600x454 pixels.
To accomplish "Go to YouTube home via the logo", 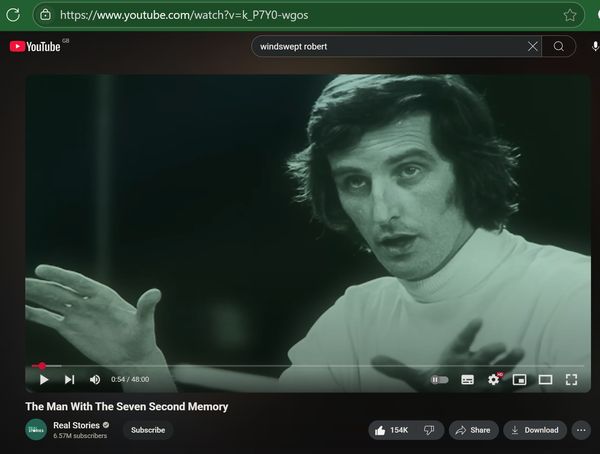I will tap(35, 47).
